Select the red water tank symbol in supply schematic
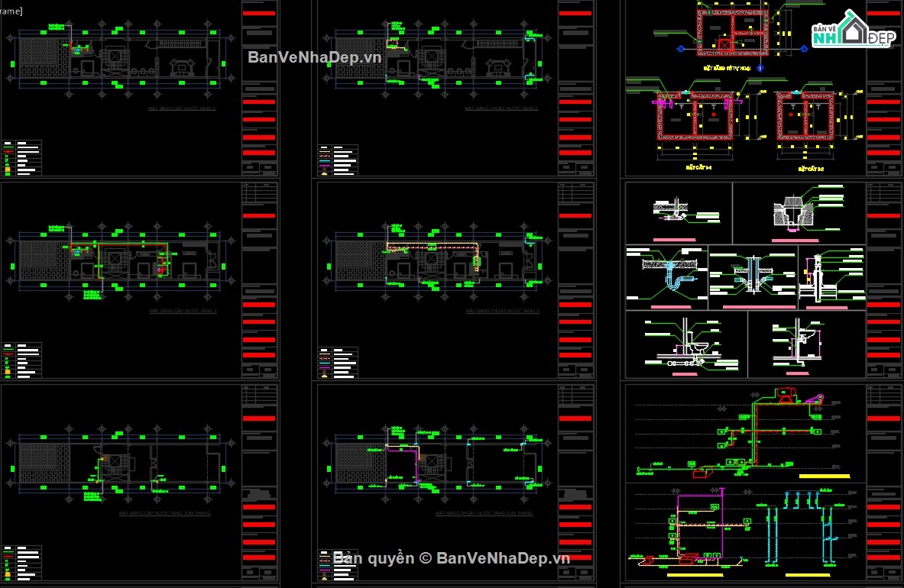The image size is (904, 588). (x=785, y=395)
